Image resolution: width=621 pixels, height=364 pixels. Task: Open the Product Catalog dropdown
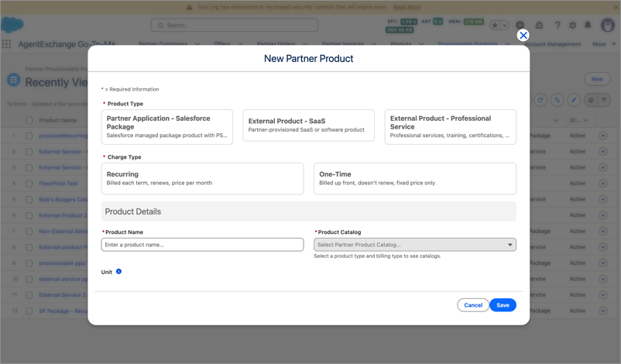pyautogui.click(x=415, y=245)
